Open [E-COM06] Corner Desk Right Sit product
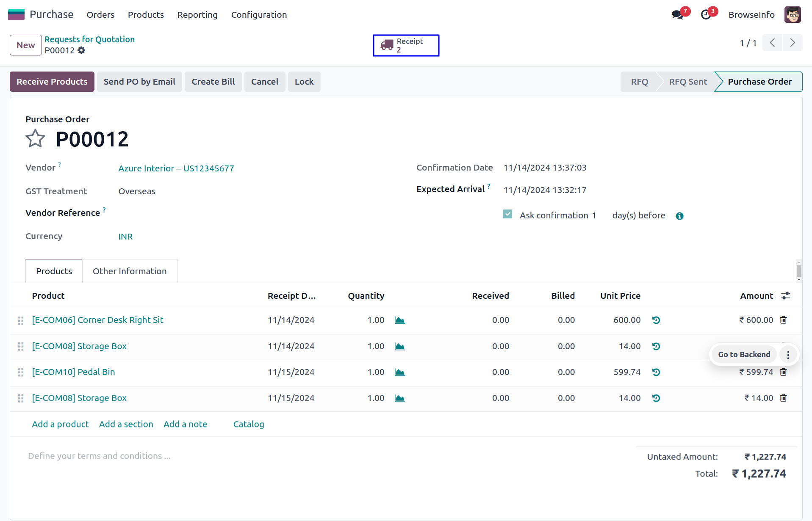Screen dimensions: 812x521 (97, 320)
